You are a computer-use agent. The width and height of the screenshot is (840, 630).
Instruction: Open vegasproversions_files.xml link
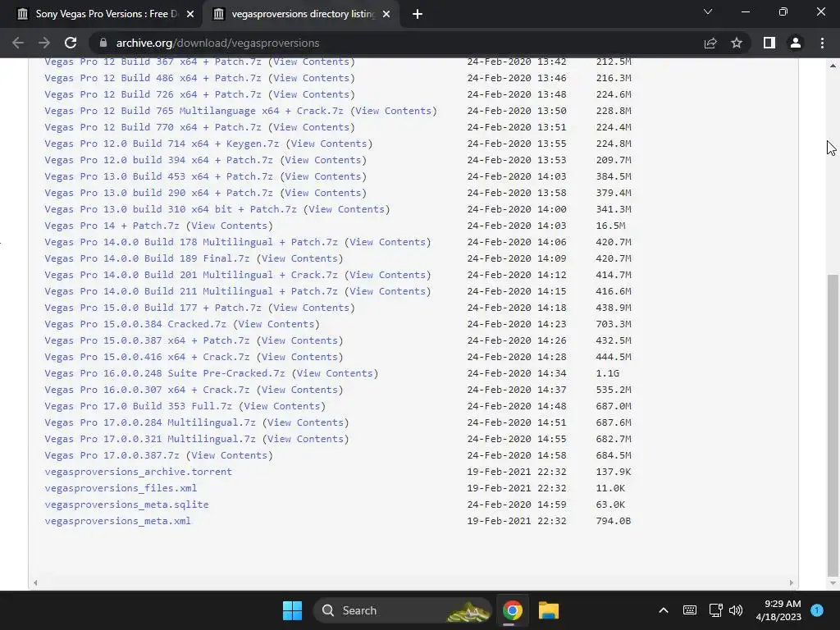click(121, 488)
